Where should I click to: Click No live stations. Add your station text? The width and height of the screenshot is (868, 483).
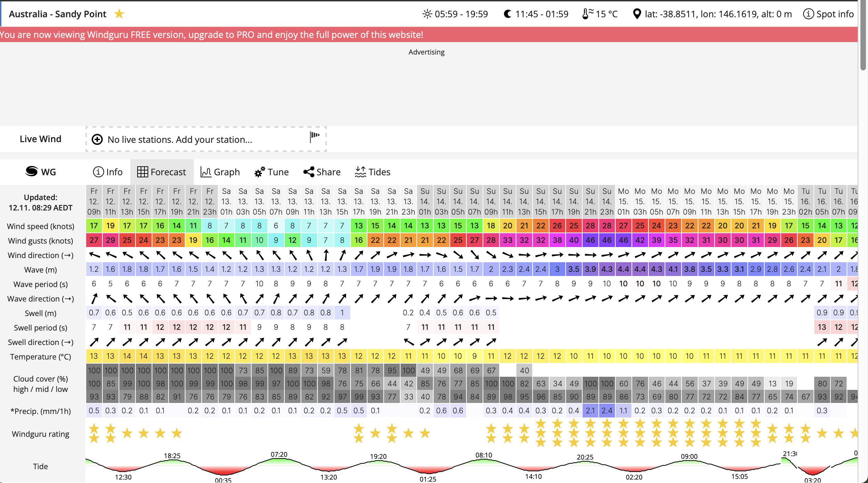point(180,139)
